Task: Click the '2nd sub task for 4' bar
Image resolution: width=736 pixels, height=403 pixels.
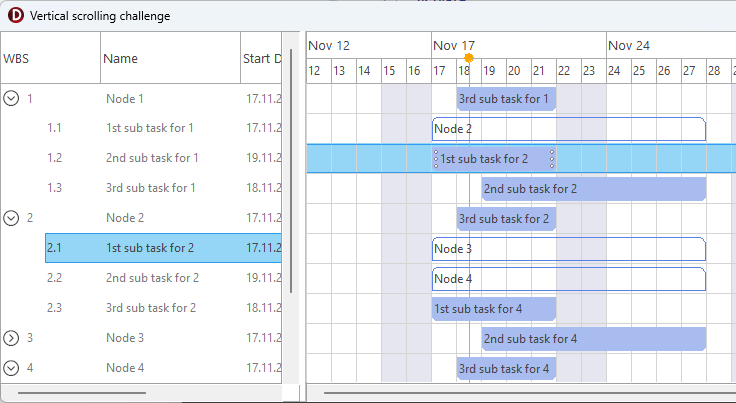Action: click(x=593, y=339)
